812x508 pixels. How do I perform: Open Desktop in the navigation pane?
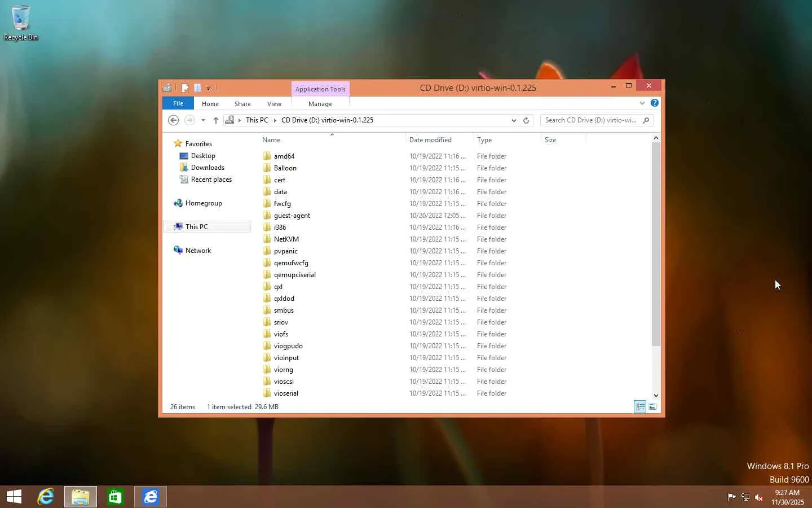(x=203, y=156)
